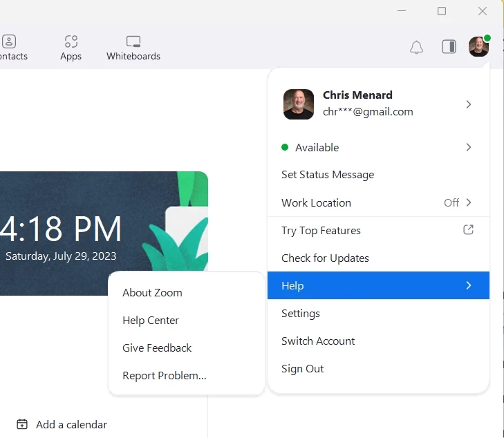Click the Add a calendar link
The height and width of the screenshot is (438, 504).
(x=71, y=424)
